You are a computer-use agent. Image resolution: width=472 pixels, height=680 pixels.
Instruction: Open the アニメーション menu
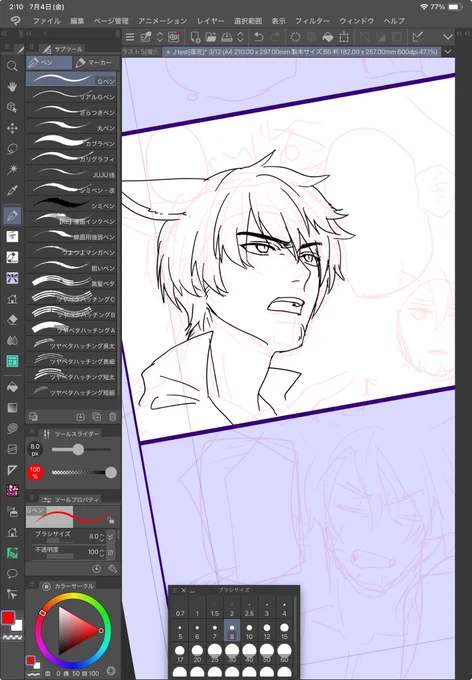tap(163, 21)
